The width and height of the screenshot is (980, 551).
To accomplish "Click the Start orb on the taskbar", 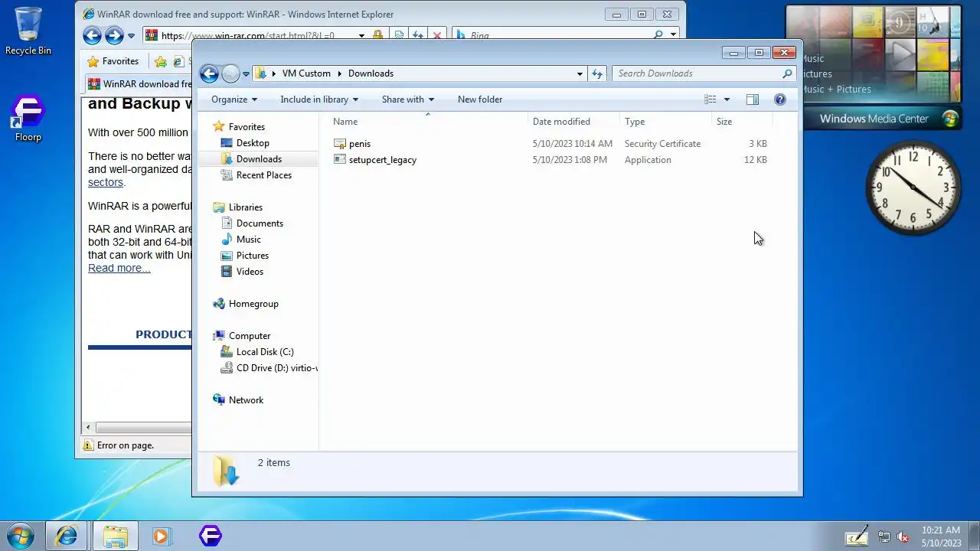I will pos(21,536).
